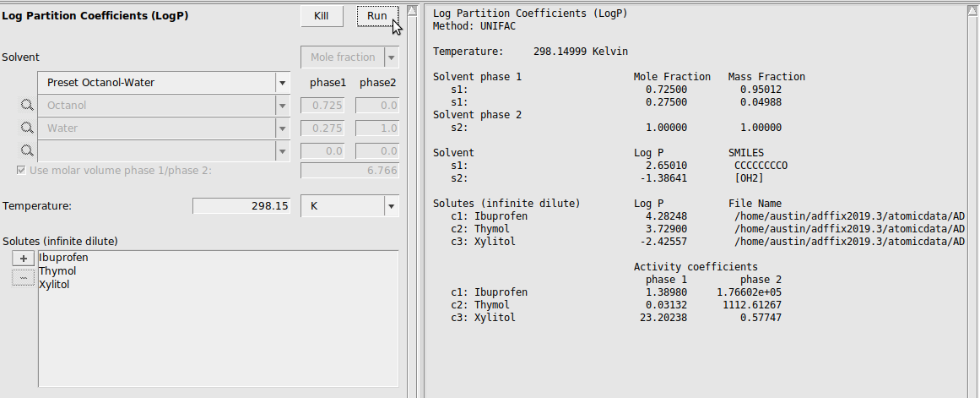
Task: Remove a solute with the minus button
Action: (24, 278)
